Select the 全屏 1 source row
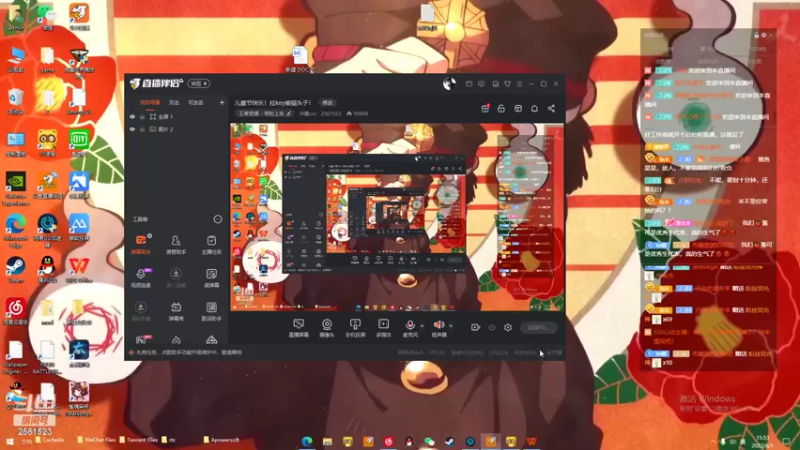The height and width of the screenshot is (450, 800). (x=177, y=117)
